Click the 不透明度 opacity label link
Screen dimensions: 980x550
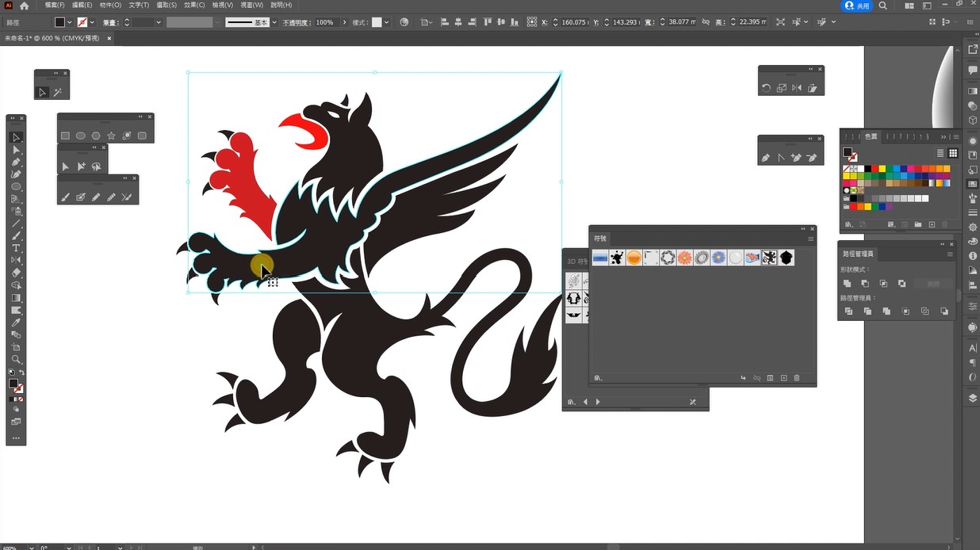(x=297, y=23)
